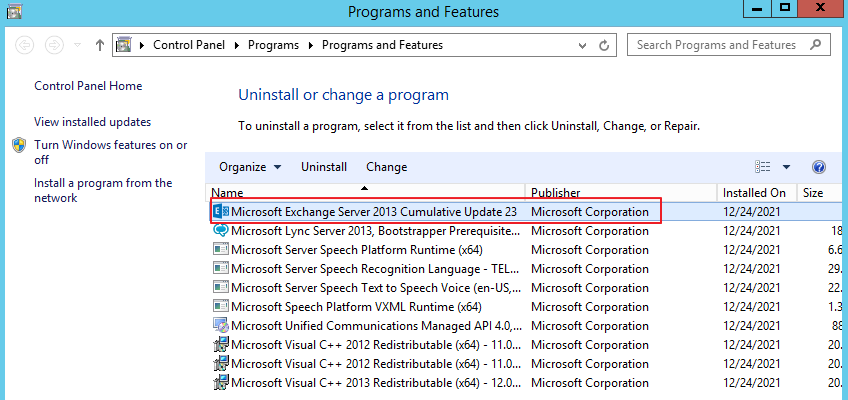Image resolution: width=848 pixels, height=400 pixels.
Task: Click the change view icon
Action: 763,167
